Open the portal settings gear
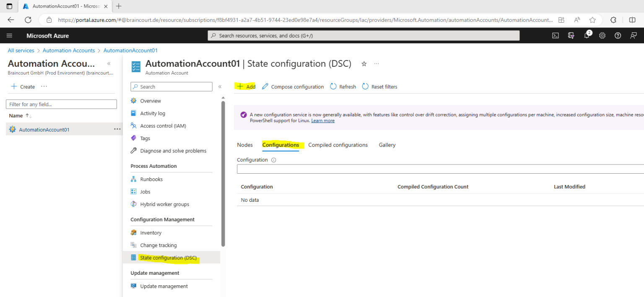This screenshot has width=644, height=297. (x=602, y=36)
